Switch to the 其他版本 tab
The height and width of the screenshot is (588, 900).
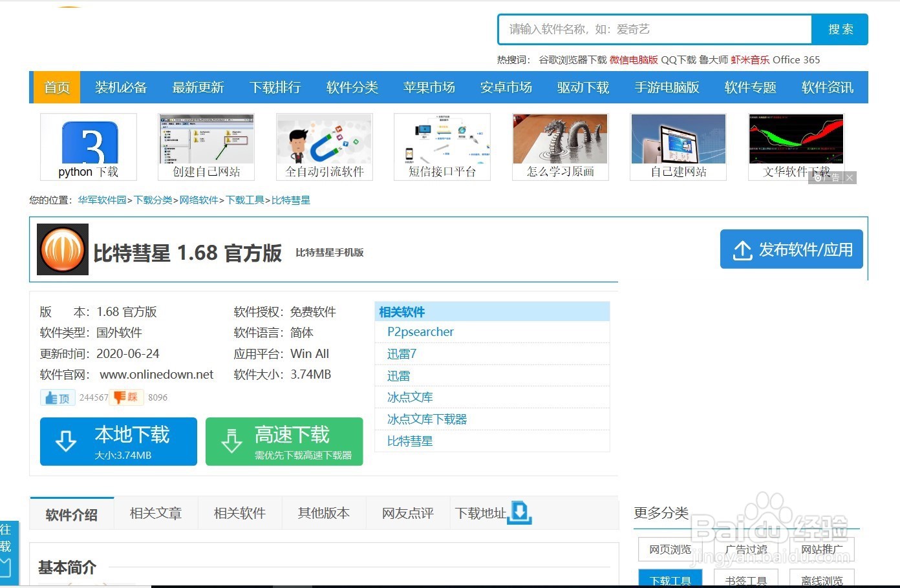(x=324, y=513)
